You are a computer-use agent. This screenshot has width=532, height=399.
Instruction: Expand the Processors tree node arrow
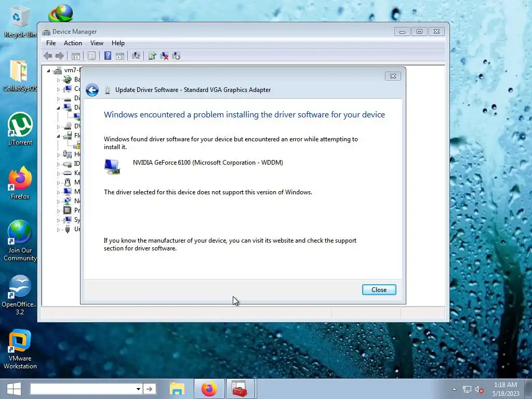[x=58, y=211]
